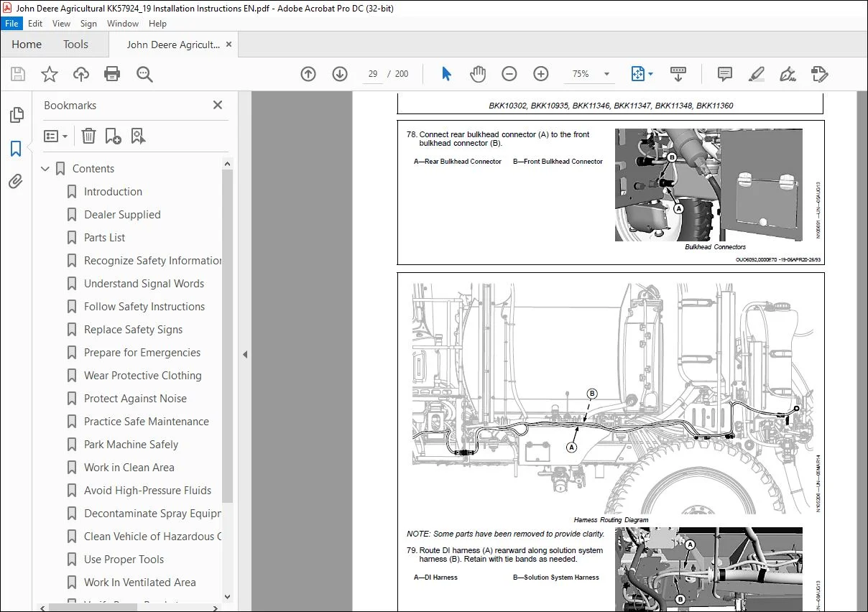Save the file with the floppy disk icon

(x=18, y=74)
